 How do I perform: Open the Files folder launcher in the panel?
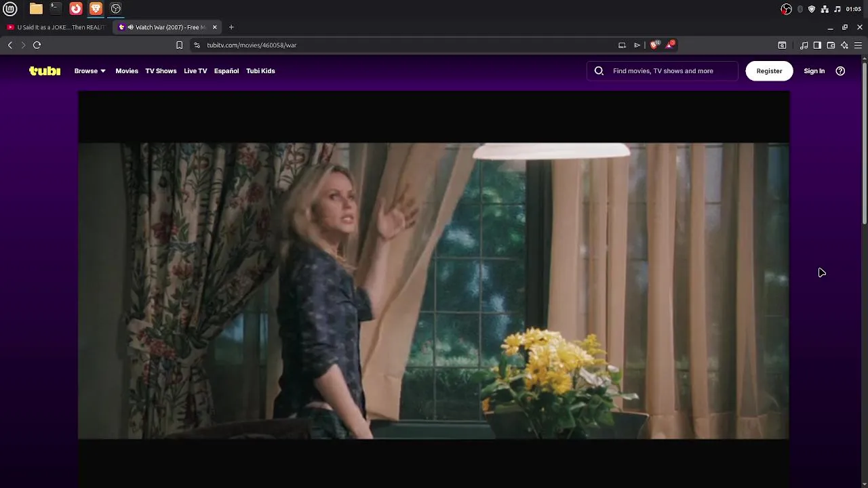pyautogui.click(x=36, y=9)
